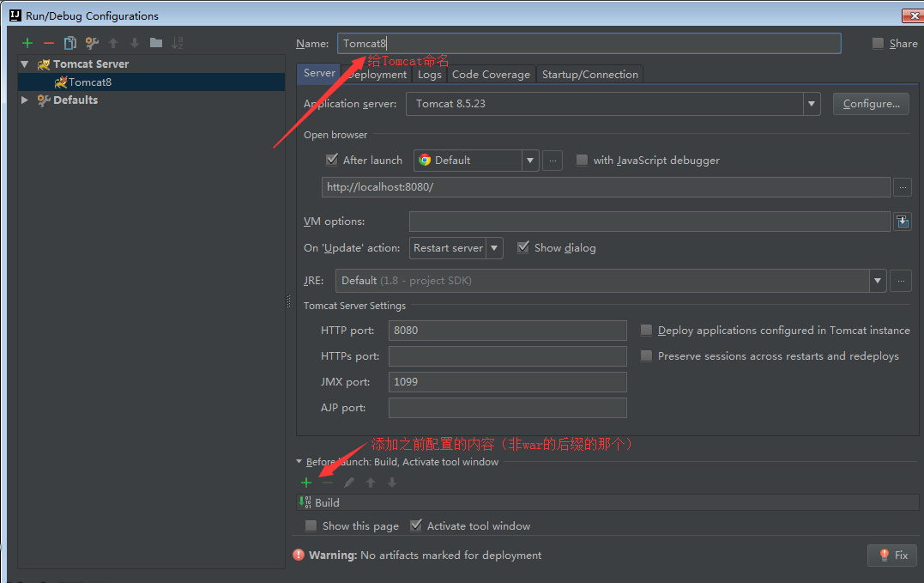Toggle the Share checkbox
The height and width of the screenshot is (583, 924).
pyautogui.click(x=878, y=43)
